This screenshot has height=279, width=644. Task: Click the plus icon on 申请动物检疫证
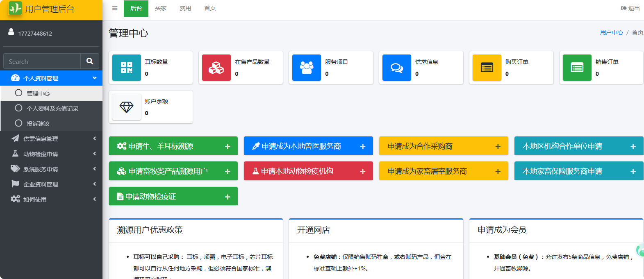tap(228, 197)
